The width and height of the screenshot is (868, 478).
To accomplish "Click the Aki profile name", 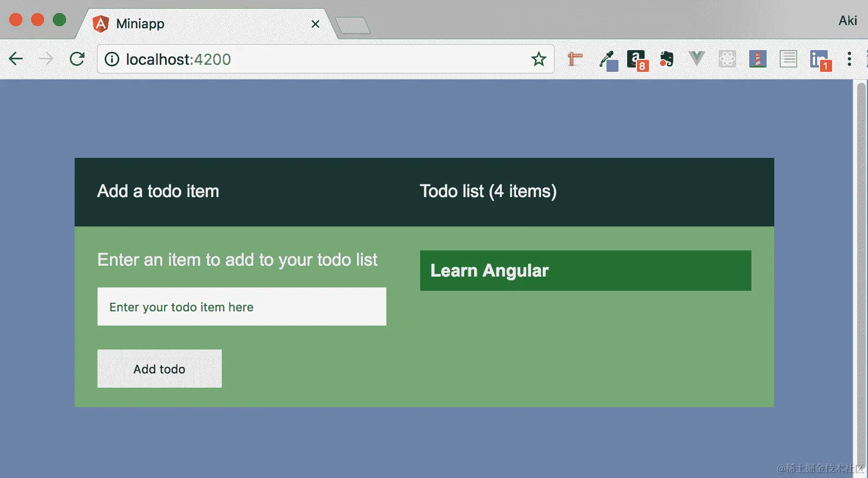I will [848, 21].
